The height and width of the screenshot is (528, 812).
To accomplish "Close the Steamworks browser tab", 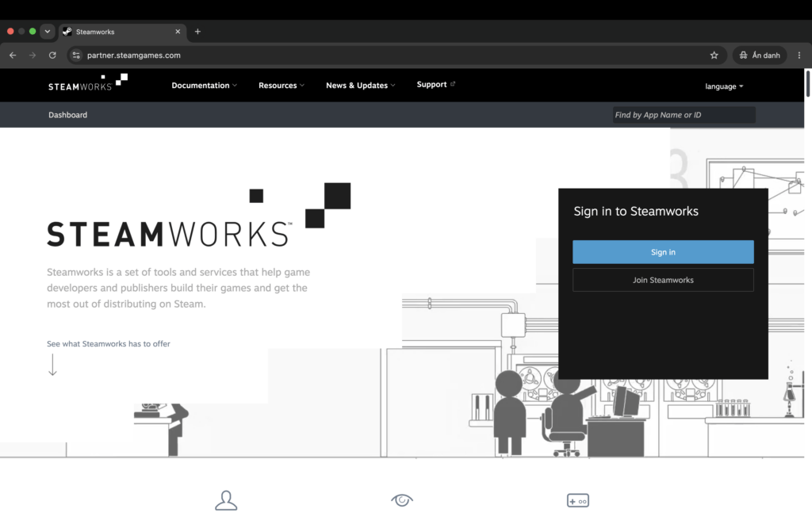I will (178, 32).
